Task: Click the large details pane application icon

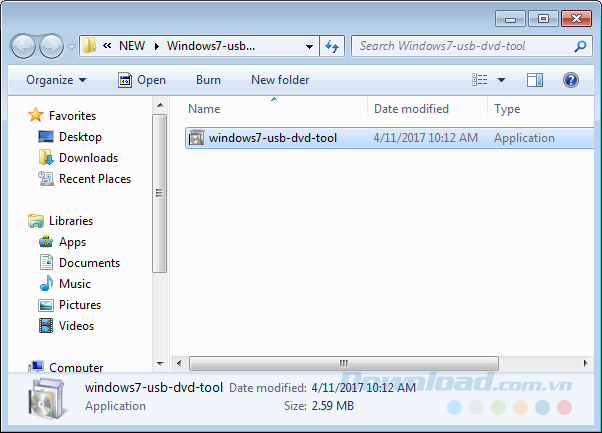Action: [46, 398]
